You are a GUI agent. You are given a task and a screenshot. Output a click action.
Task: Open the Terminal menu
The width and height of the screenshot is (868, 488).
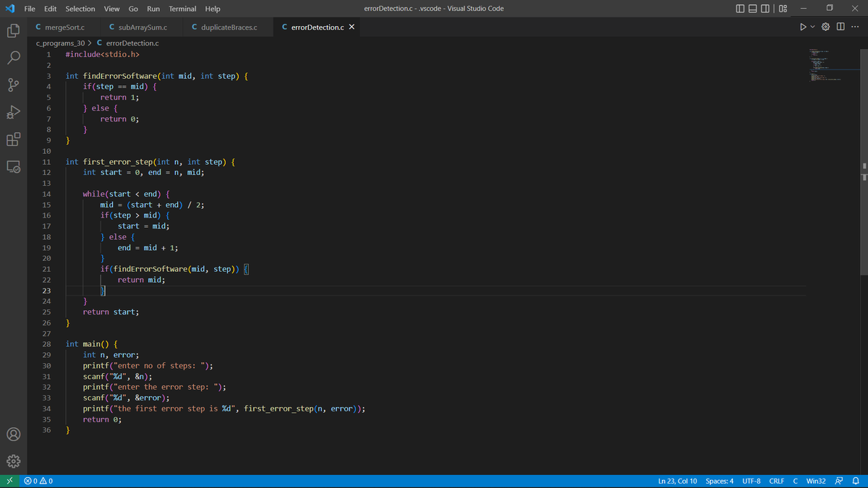coord(182,8)
